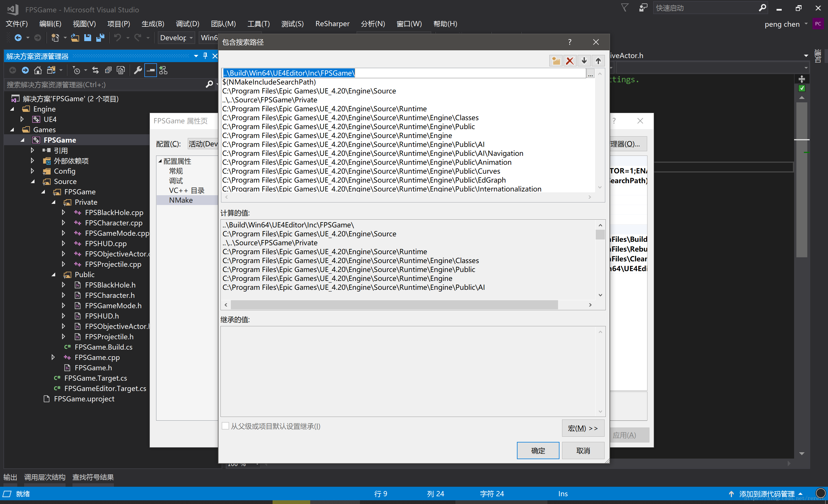Viewport: 828px width, 504px height.
Task: Click the computed values vertical scrollbar thumb
Action: [600, 235]
